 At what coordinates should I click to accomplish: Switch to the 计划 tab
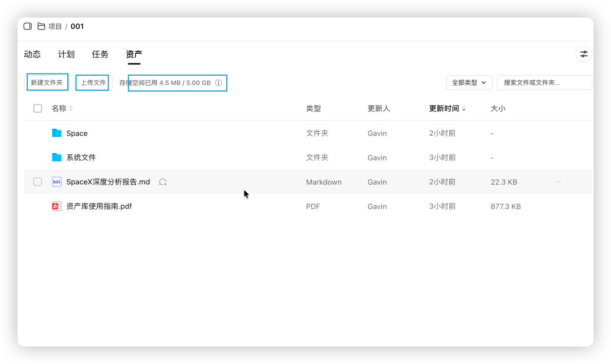(x=66, y=54)
